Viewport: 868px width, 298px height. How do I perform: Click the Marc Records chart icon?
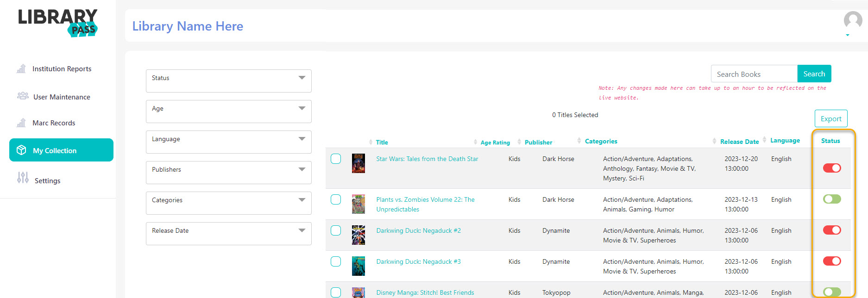click(21, 123)
